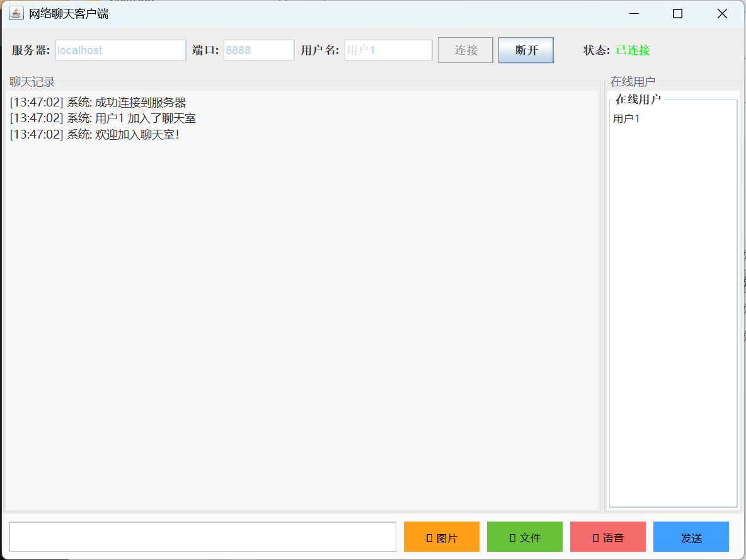Focus the 服务器 server address field
746x560 pixels.
point(120,50)
